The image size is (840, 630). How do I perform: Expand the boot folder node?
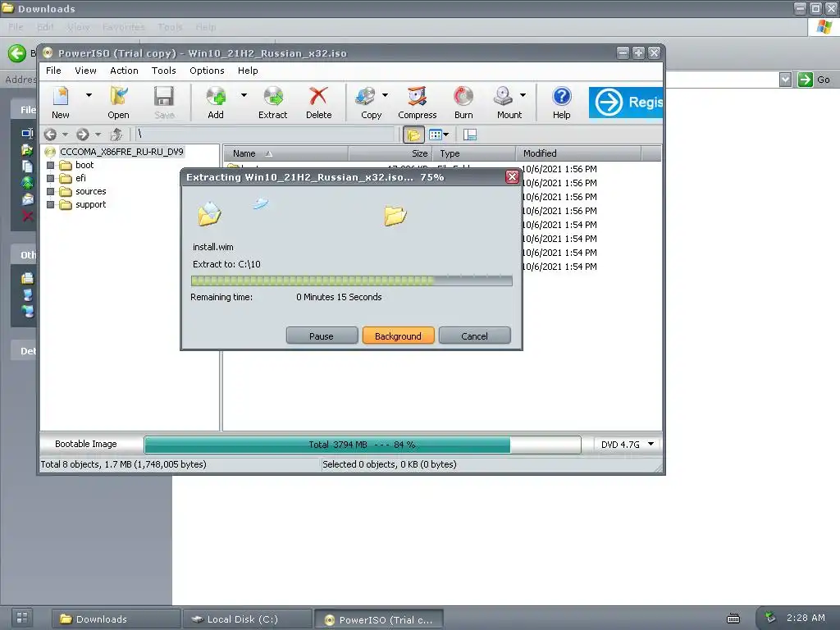pos(50,165)
